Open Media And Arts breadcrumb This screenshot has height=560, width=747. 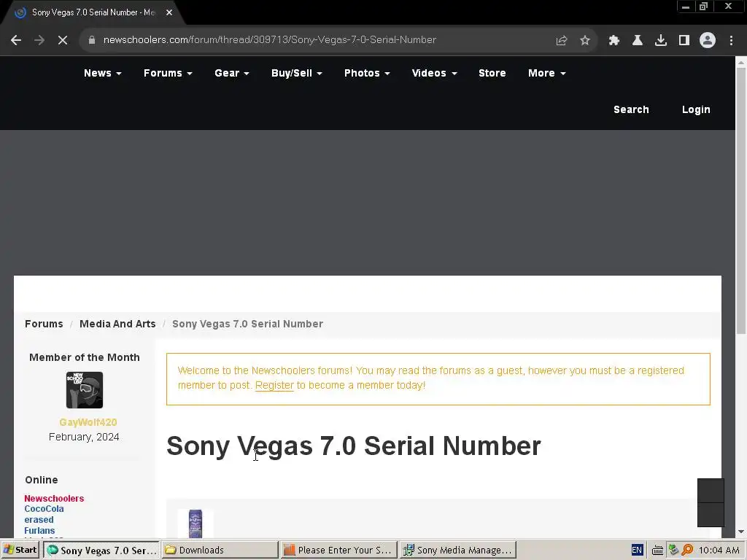117,324
